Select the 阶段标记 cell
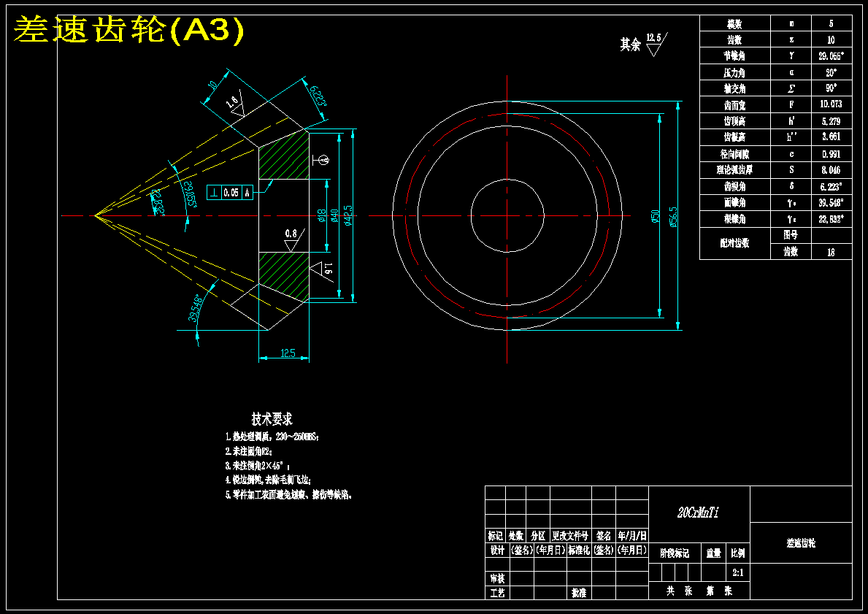Screen dimensions: 868x614 (x=675, y=553)
